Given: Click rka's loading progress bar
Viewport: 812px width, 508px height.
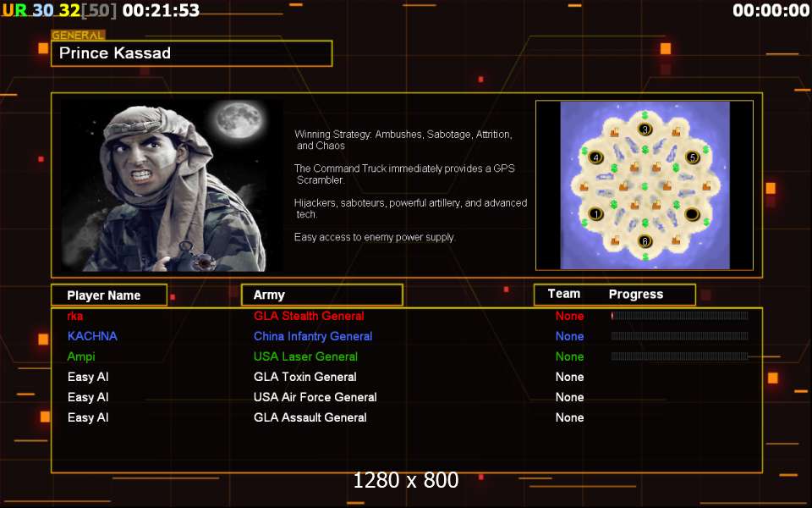Looking at the screenshot, I should 679,316.
